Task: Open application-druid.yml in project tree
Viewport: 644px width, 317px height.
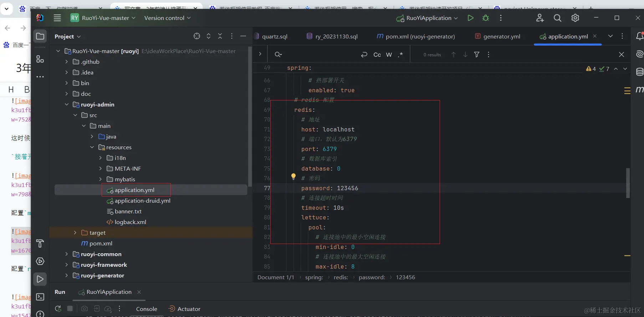Action: (x=142, y=201)
